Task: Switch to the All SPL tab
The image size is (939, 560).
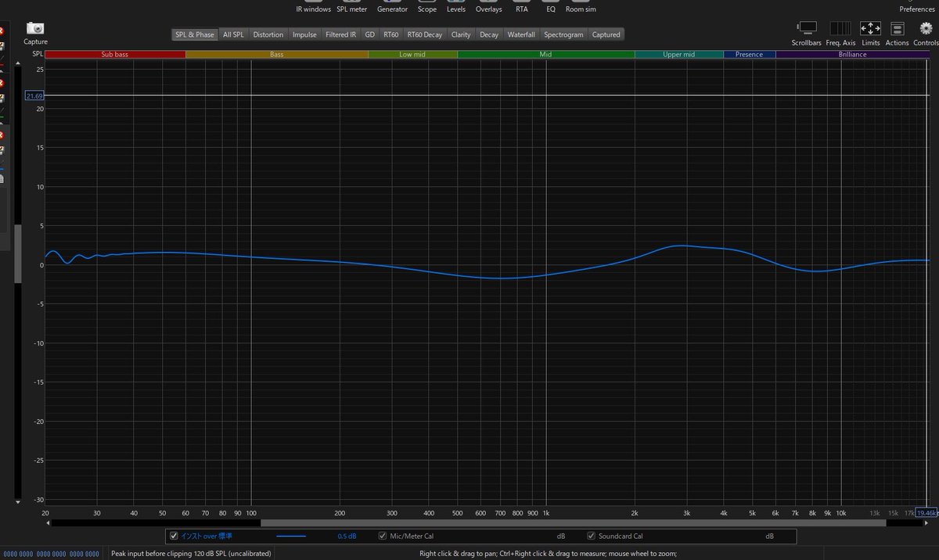Action: coord(233,34)
